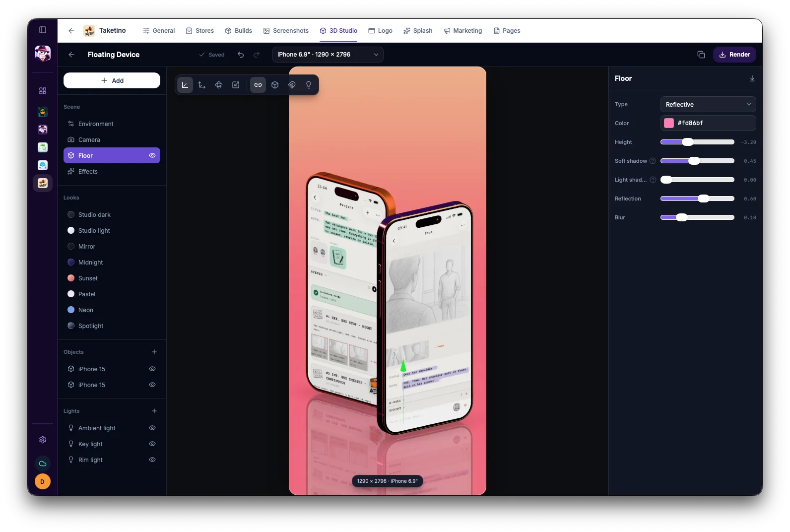This screenshot has height=532, width=790.
Task: Toggle Ambient light visibility
Action: [x=152, y=428]
